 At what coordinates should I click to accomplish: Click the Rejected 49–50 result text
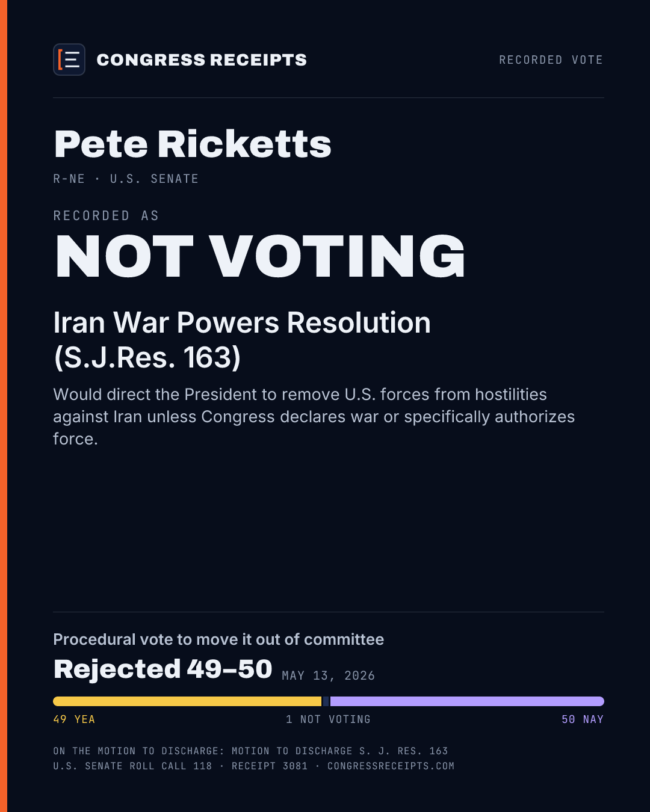[x=162, y=669]
